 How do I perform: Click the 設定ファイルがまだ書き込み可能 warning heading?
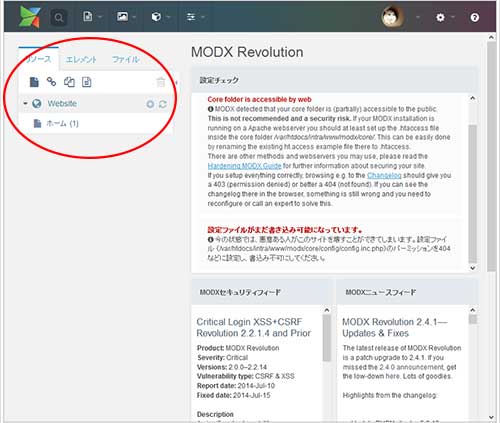(x=285, y=230)
